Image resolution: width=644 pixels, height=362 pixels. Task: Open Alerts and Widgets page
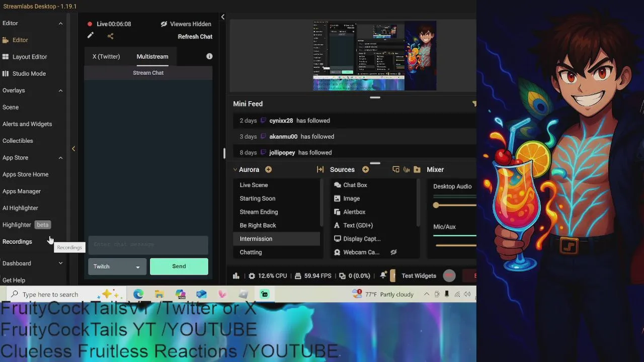(27, 124)
